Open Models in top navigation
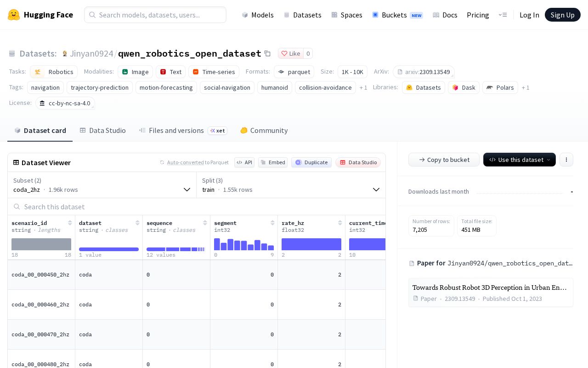The image size is (588, 368). tap(258, 15)
